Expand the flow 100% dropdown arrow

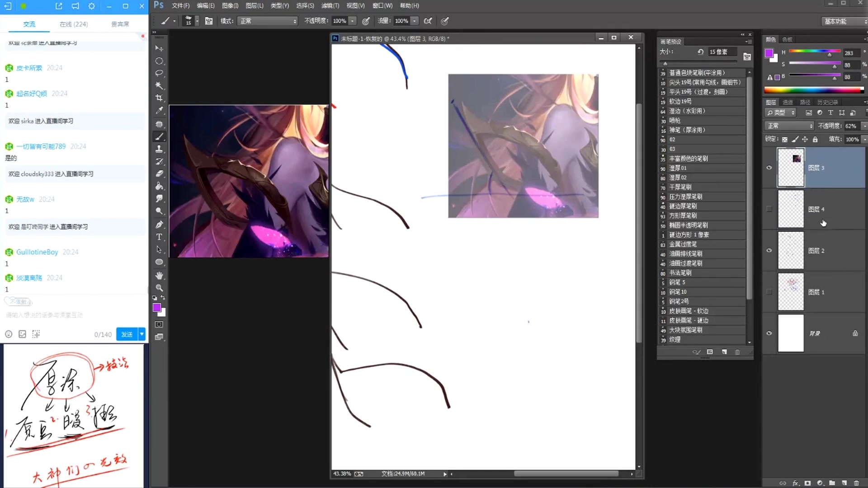(414, 21)
